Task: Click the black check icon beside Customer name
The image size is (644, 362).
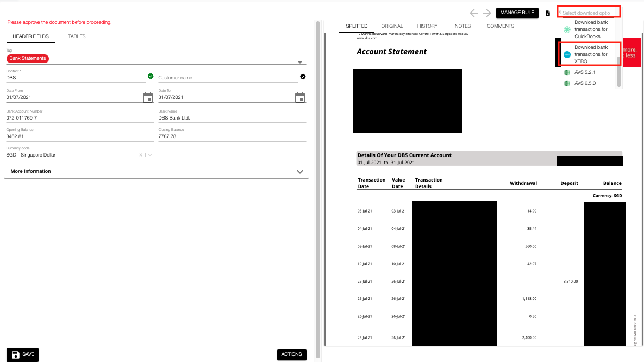Action: click(x=303, y=77)
